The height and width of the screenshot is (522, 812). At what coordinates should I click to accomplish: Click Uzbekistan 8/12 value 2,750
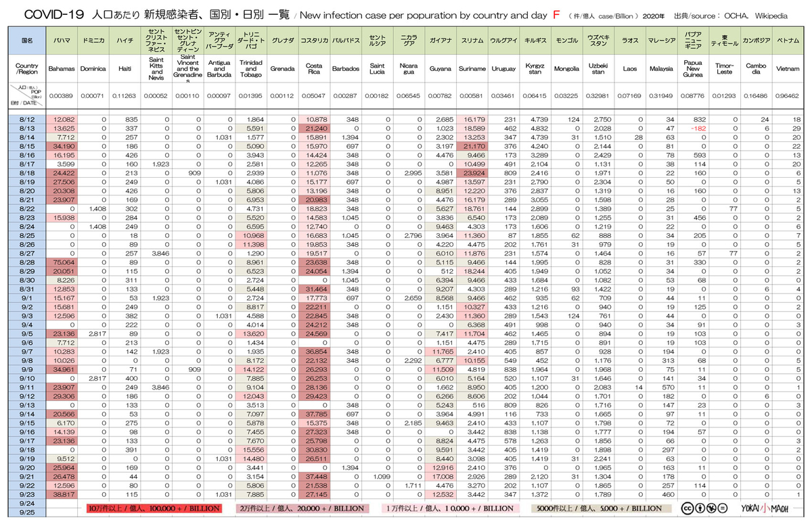tap(602, 119)
